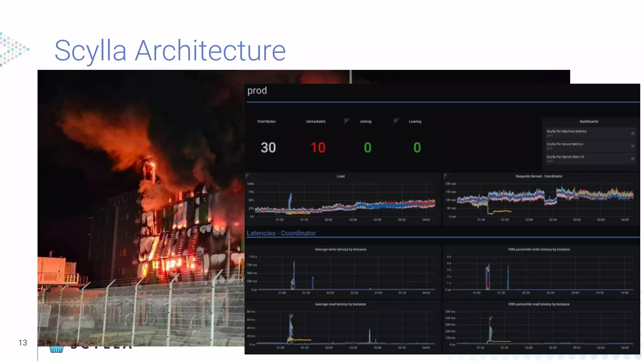The height and width of the screenshot is (362, 644).
Task: Click the info corner icon of Leaving panel
Action: [x=396, y=121]
